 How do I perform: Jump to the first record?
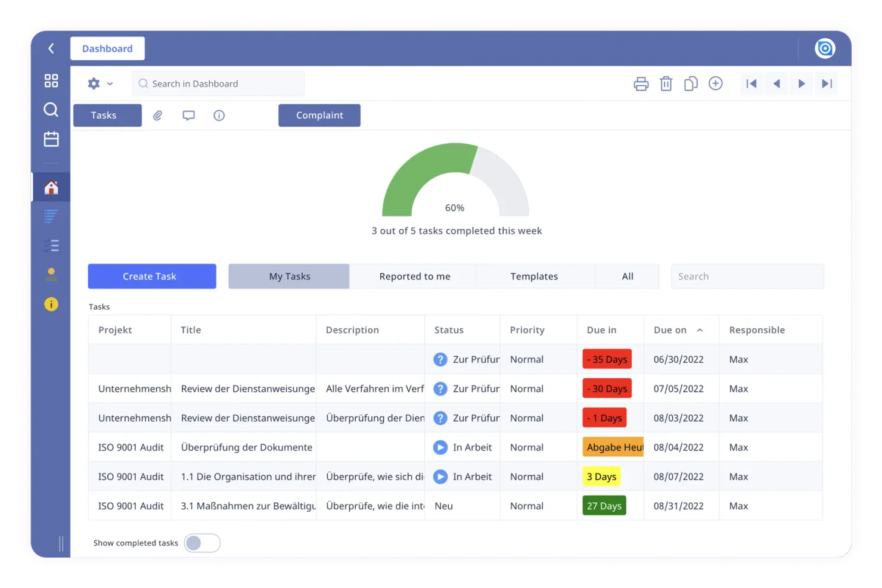(751, 83)
